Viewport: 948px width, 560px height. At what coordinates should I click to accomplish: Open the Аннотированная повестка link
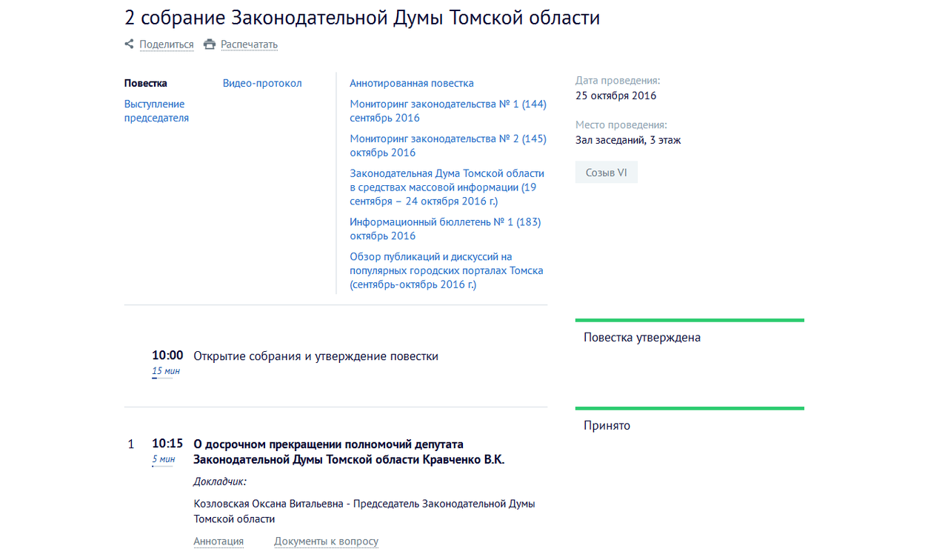tap(412, 83)
